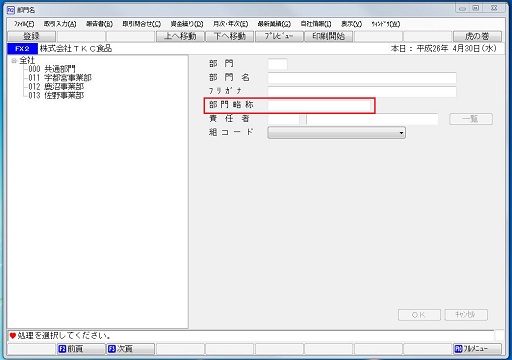The image size is (512, 360).
Task: Click the 一覧 button beside 責任者
Action: (x=471, y=119)
